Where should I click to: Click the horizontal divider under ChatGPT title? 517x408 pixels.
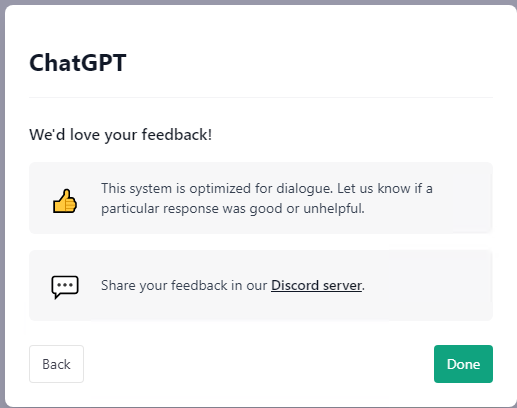(x=261, y=97)
